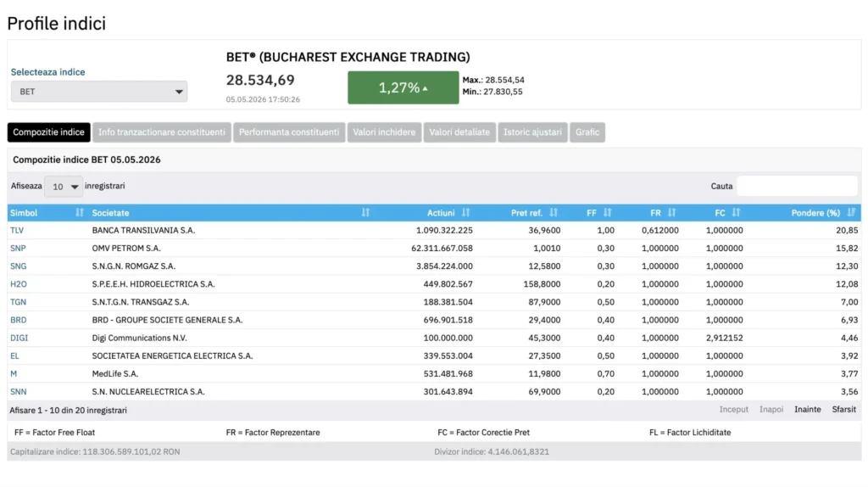Open the TGN symbol link
This screenshot has height=487, width=868.
19,302
